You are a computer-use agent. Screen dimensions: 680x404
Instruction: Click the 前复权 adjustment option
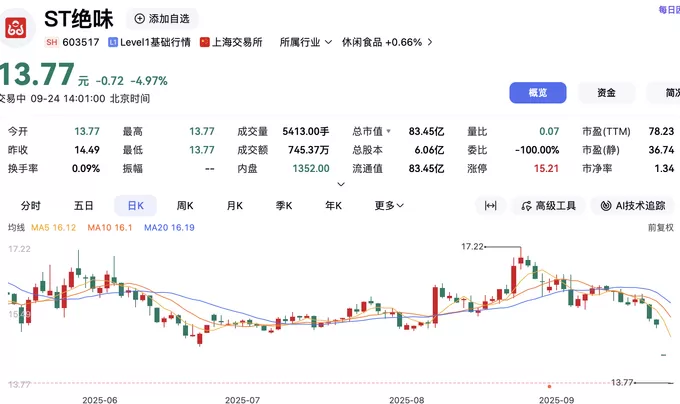661,228
